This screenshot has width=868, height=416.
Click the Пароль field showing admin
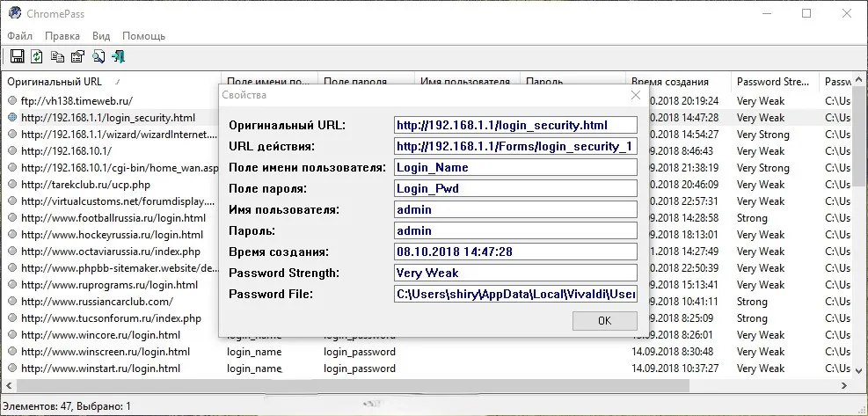[x=515, y=230]
